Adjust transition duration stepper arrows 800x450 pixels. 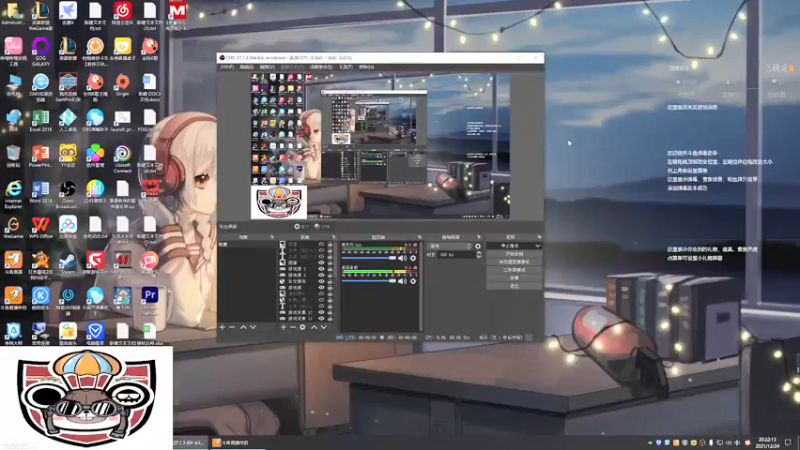[479, 255]
